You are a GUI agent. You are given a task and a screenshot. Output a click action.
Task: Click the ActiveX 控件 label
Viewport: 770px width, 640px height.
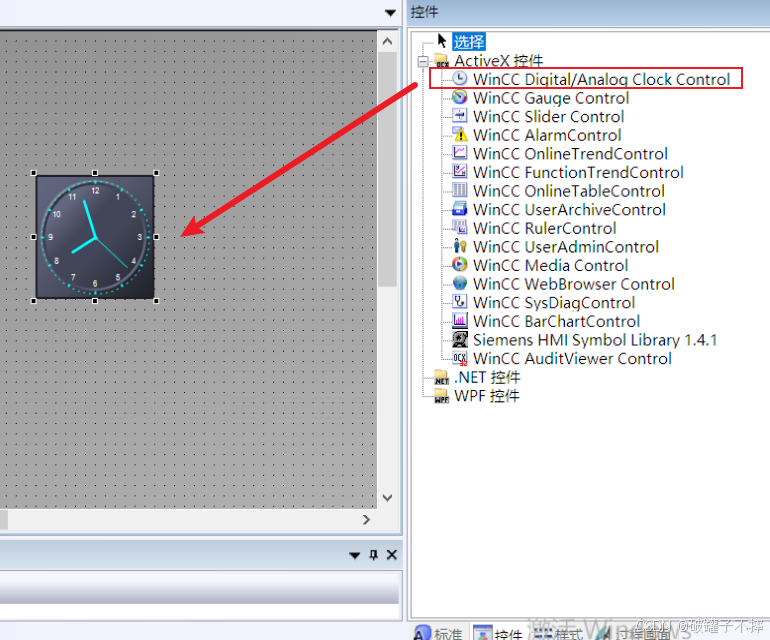tap(498, 60)
